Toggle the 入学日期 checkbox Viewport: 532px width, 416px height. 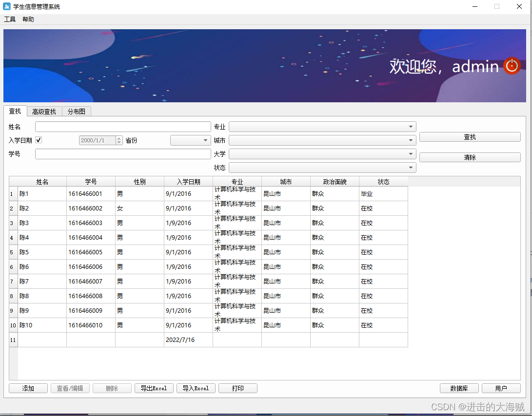pyautogui.click(x=39, y=140)
